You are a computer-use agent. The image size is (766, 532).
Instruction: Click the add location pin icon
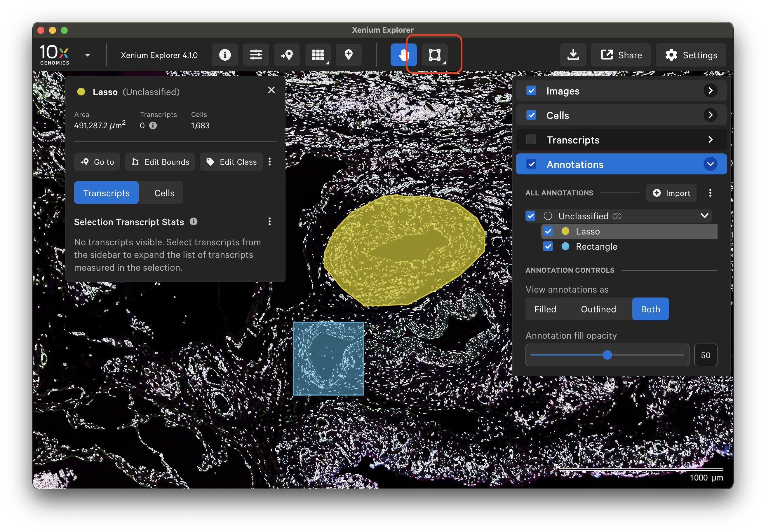point(349,55)
